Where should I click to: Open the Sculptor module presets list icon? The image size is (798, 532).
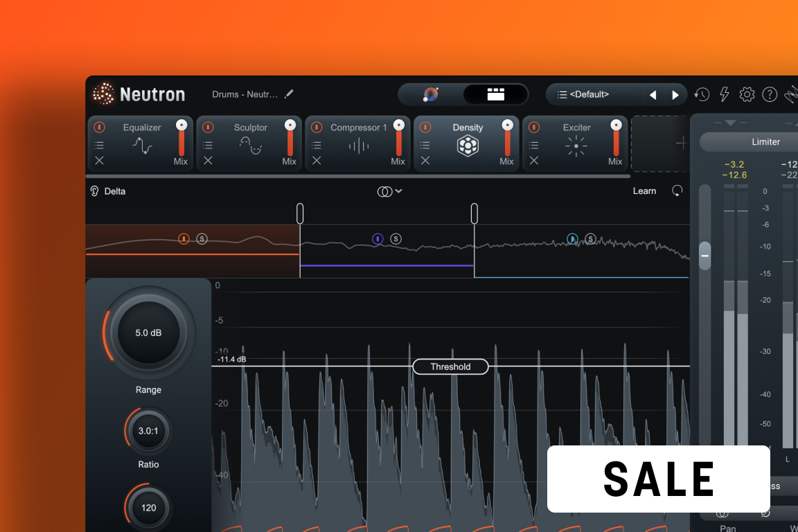pyautogui.click(x=208, y=145)
